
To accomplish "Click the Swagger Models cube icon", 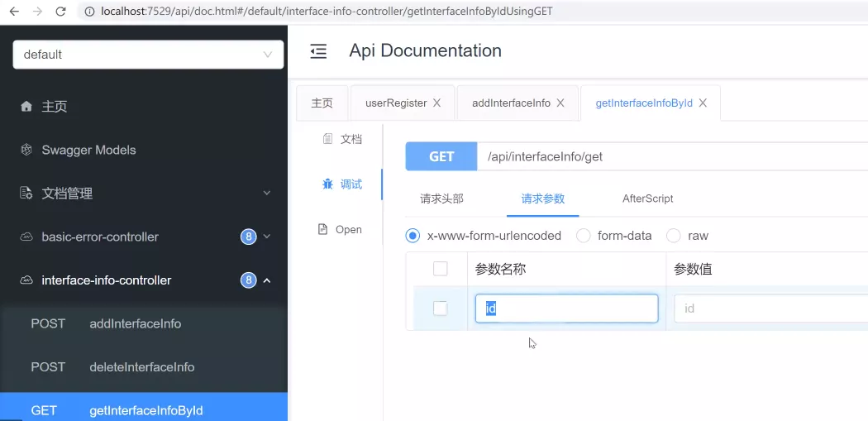I will point(26,150).
